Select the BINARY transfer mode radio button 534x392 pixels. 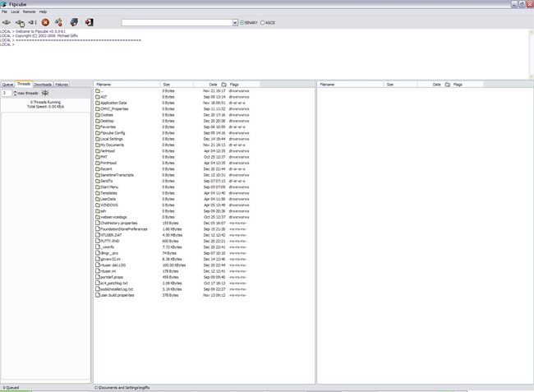click(x=242, y=23)
